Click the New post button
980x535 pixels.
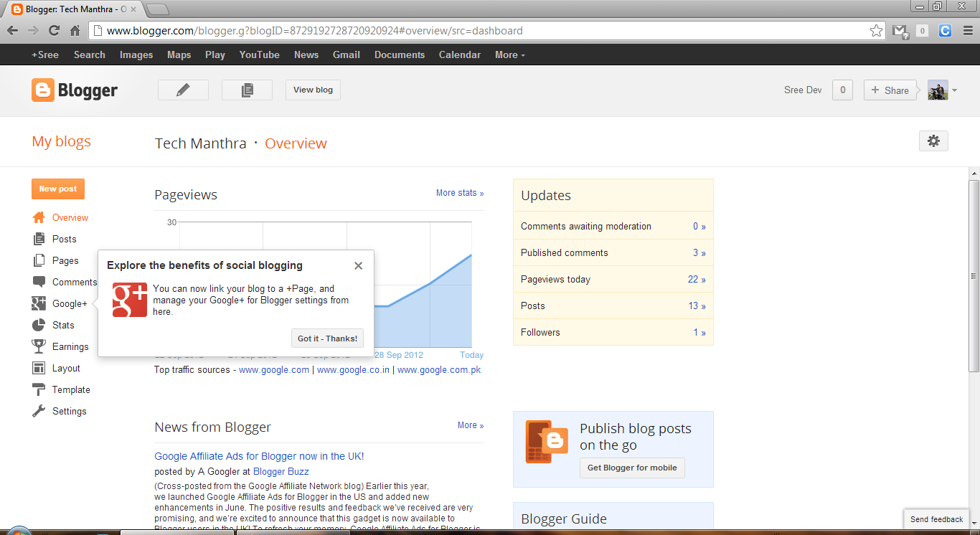click(58, 189)
